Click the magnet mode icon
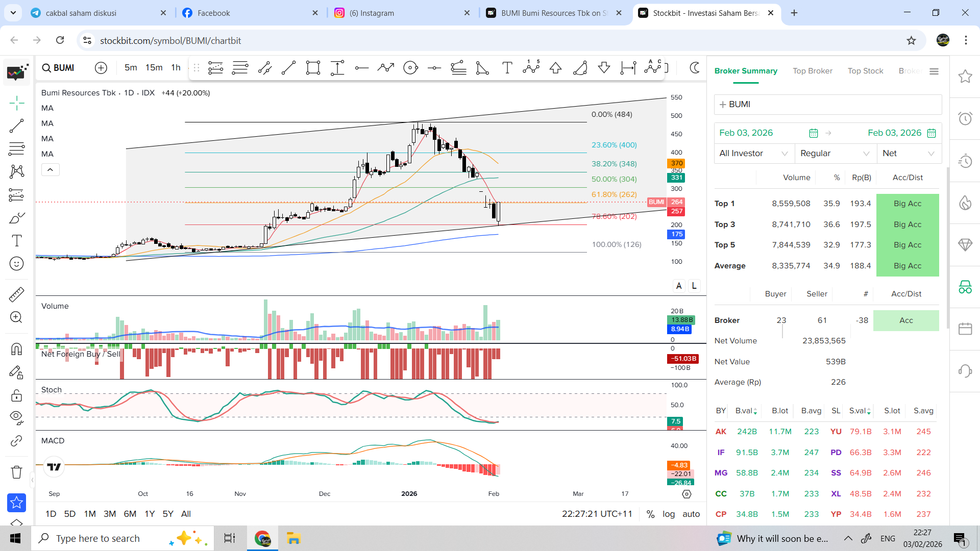Viewport: 980px width, 551px height. click(x=16, y=349)
